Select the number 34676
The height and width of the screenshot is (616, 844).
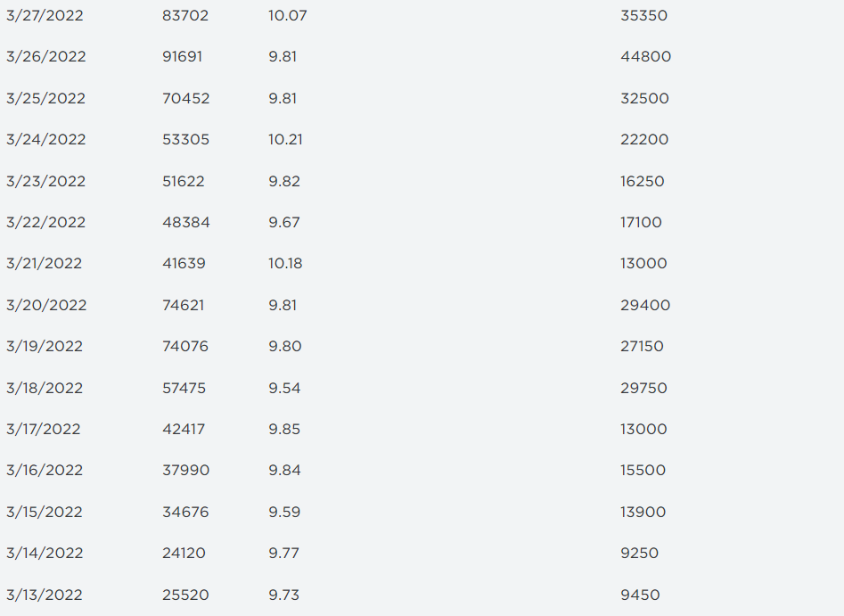(x=185, y=512)
